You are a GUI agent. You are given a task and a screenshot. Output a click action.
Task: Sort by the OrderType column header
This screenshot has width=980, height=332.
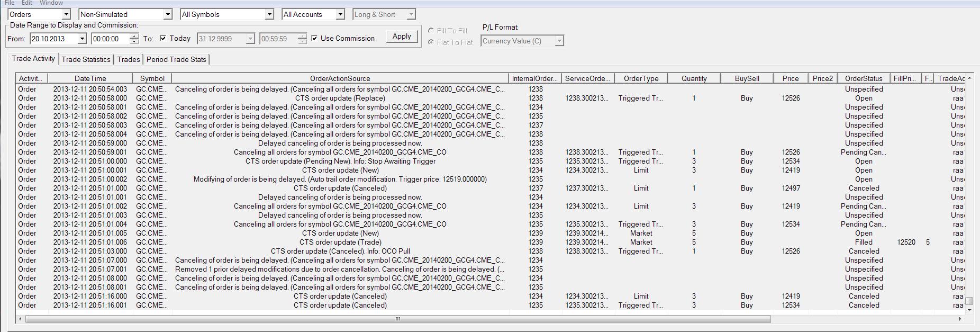pyautogui.click(x=641, y=78)
